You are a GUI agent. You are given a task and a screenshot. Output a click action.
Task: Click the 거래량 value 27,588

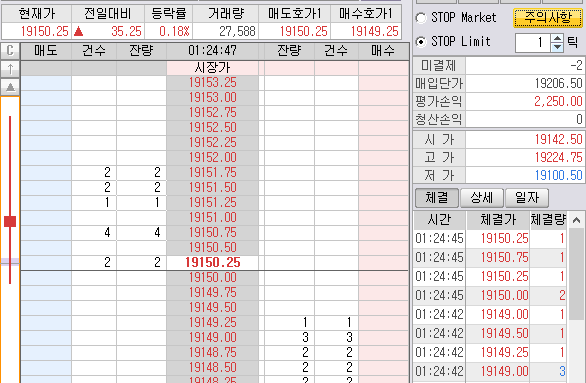tap(237, 31)
